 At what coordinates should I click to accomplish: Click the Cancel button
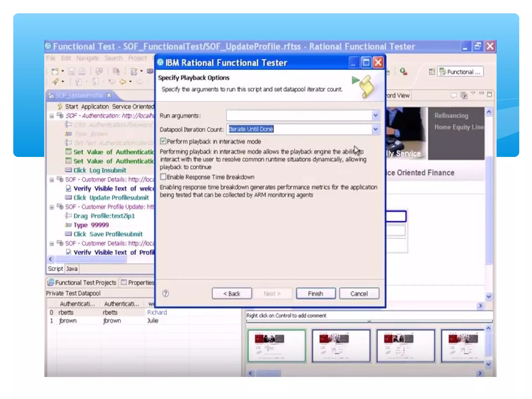coord(359,294)
